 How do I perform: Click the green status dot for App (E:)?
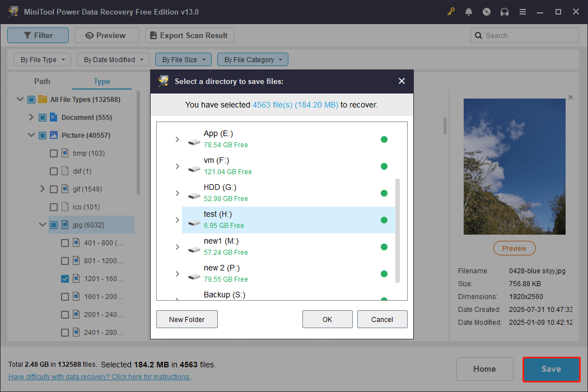pyautogui.click(x=384, y=139)
